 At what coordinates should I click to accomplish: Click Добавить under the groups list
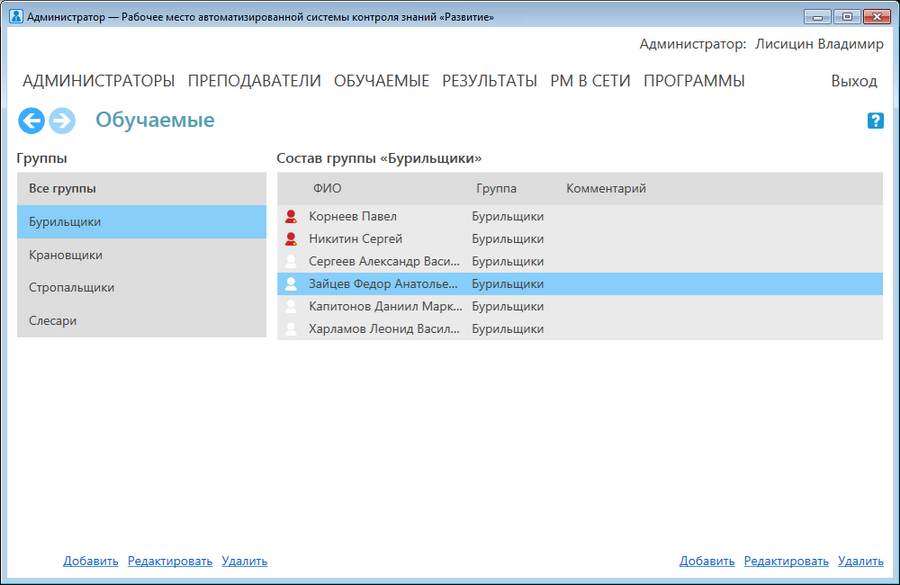(91, 561)
